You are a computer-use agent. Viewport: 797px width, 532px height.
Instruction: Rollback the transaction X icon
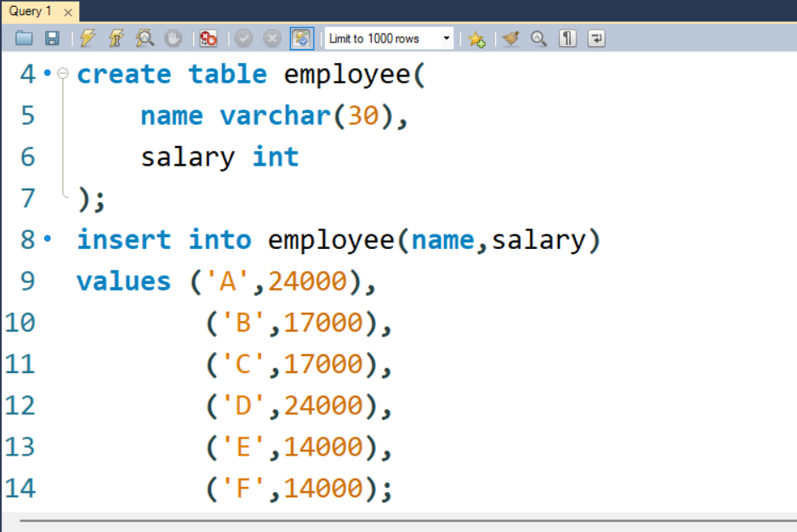pos(272,38)
